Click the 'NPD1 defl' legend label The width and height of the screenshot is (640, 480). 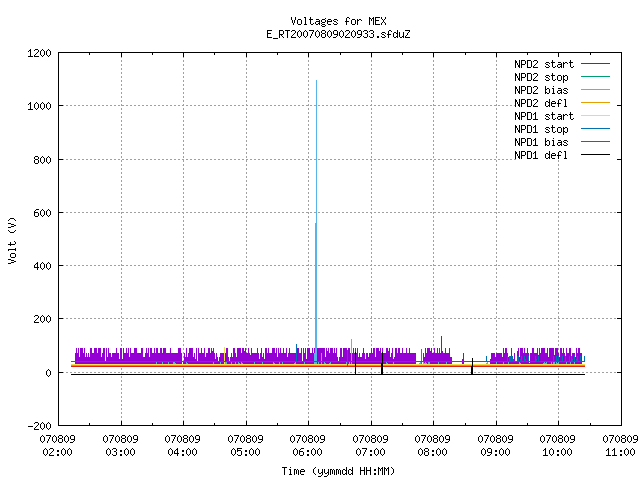click(x=541, y=156)
